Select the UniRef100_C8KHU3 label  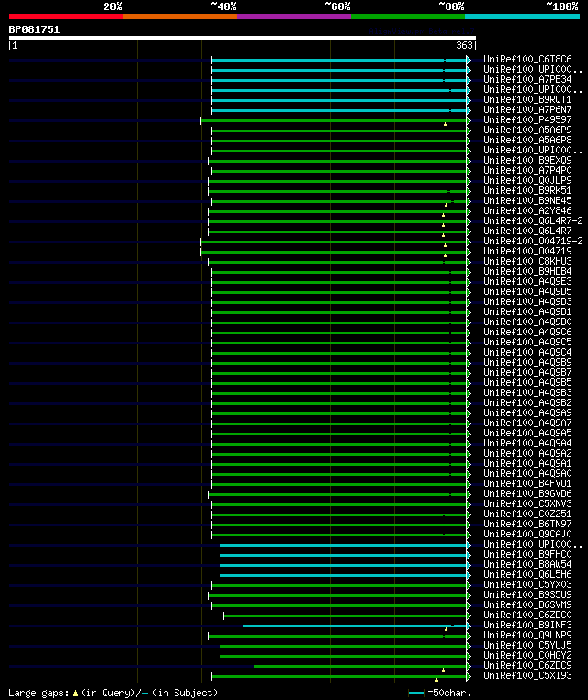coord(527,262)
